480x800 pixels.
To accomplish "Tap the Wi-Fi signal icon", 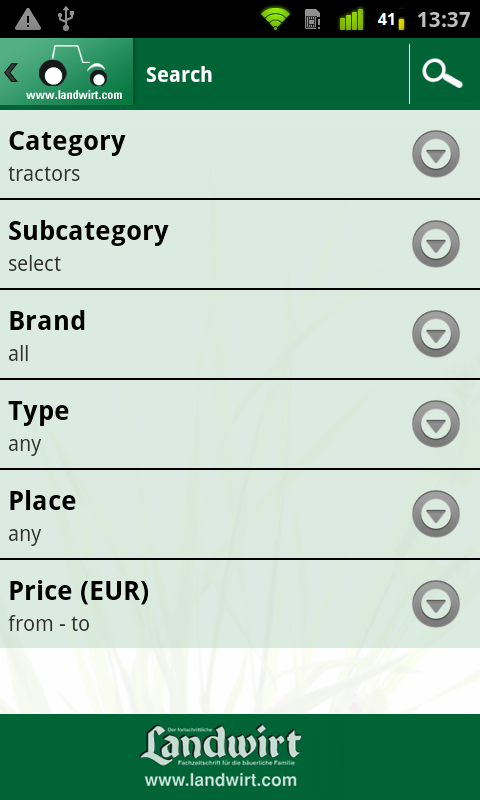I will tap(275, 19).
